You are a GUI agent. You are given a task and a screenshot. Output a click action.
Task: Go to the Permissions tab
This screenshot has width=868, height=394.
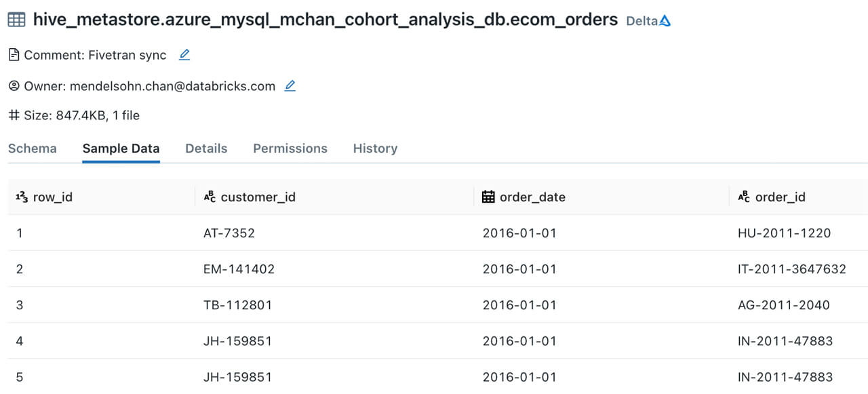(x=290, y=149)
